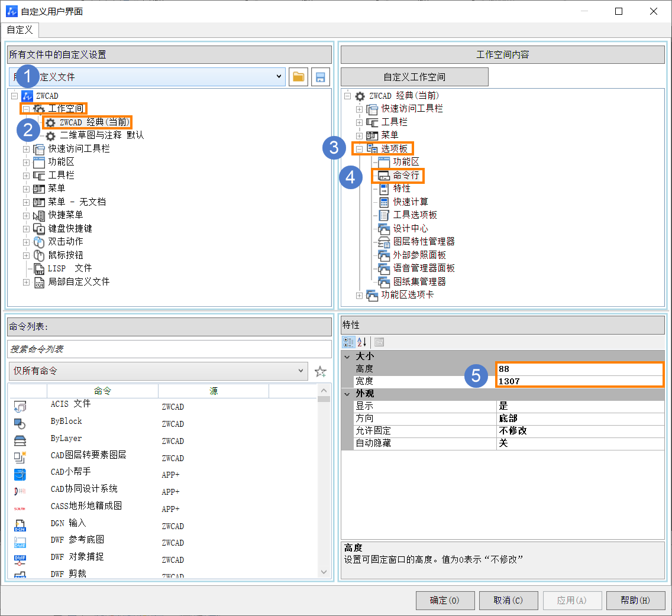Click the 显示 property value 是
This screenshot has width=672, height=616.
tap(580, 406)
